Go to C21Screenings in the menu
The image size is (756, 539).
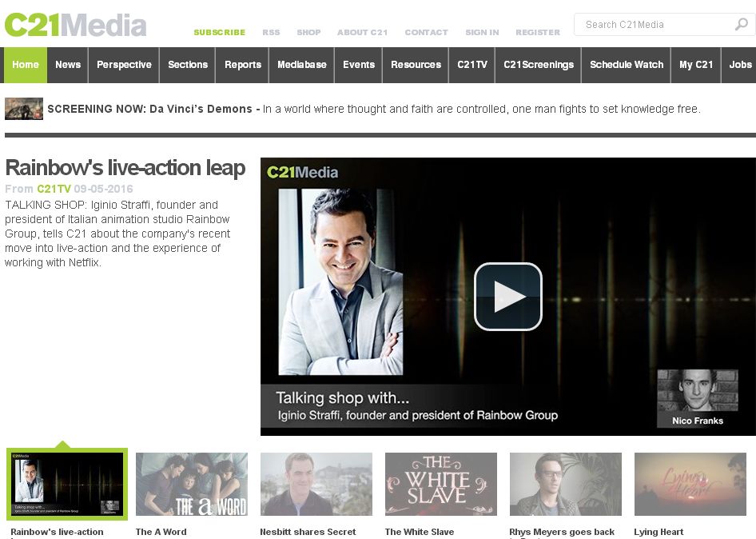click(539, 65)
